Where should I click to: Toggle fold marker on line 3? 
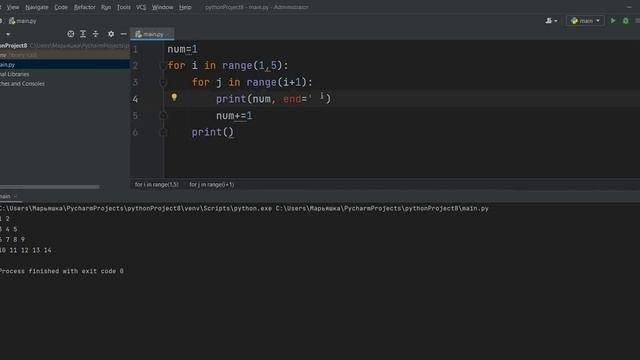click(x=163, y=82)
